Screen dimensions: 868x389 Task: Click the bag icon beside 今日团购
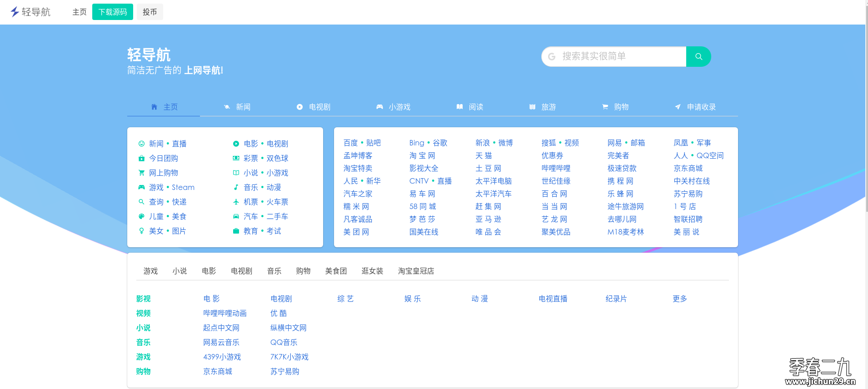(141, 158)
